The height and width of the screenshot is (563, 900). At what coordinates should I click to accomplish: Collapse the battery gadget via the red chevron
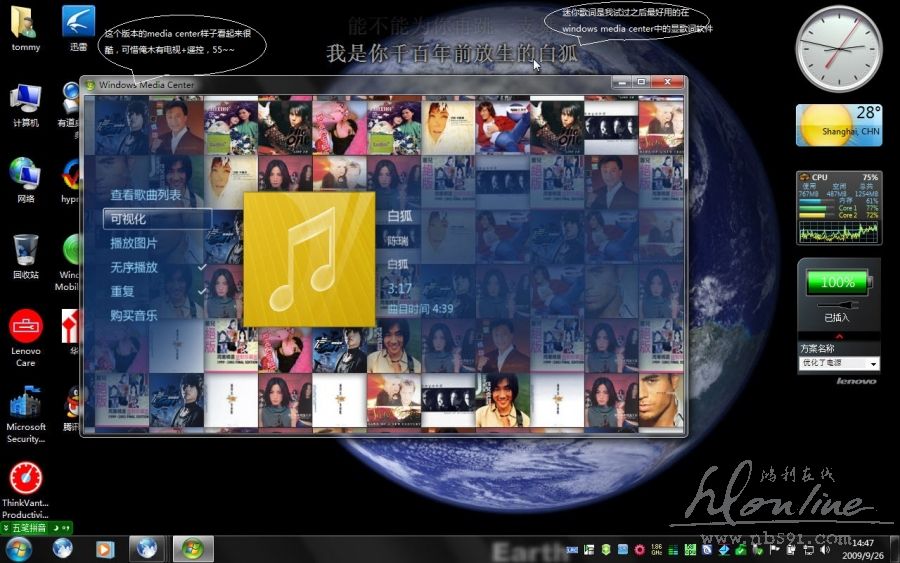(838, 336)
